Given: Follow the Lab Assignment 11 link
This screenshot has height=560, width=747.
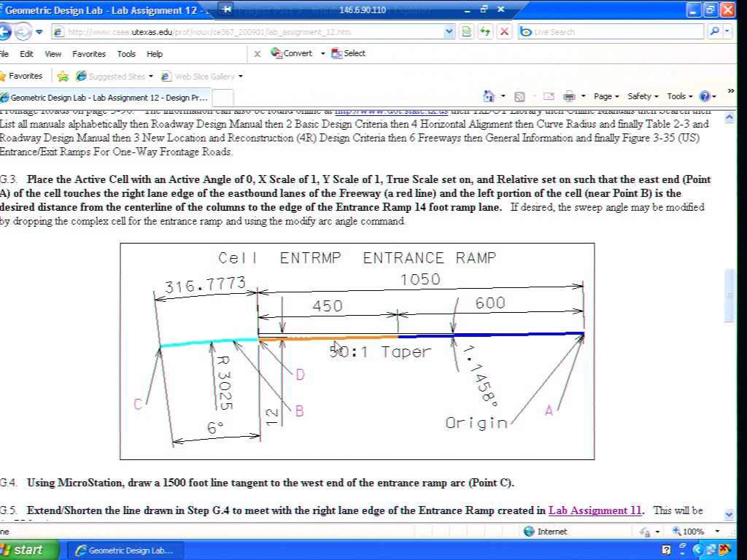Looking at the screenshot, I should click(x=595, y=510).
